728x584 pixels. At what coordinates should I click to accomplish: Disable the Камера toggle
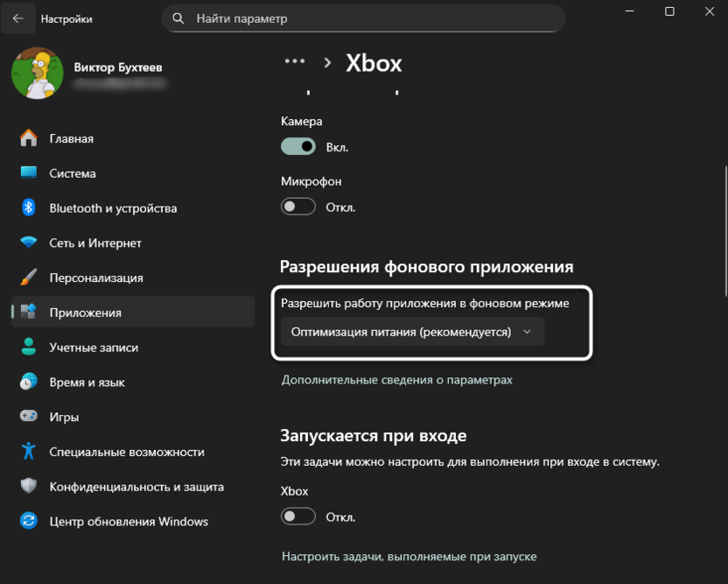point(298,146)
